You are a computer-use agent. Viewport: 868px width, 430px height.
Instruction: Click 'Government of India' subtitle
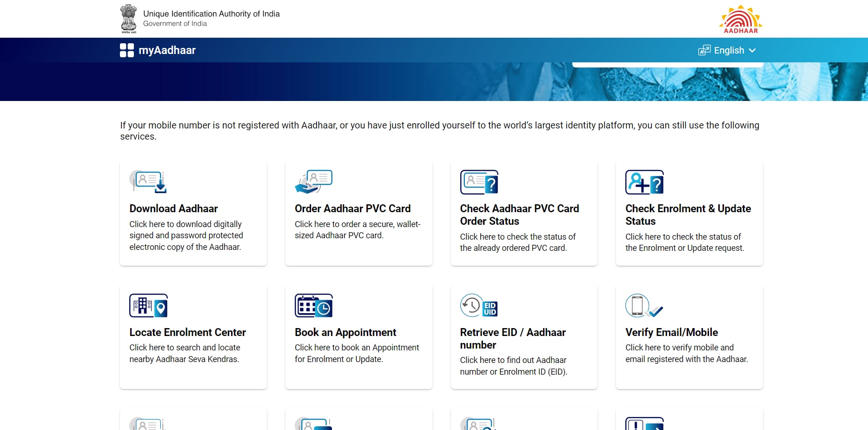(175, 24)
